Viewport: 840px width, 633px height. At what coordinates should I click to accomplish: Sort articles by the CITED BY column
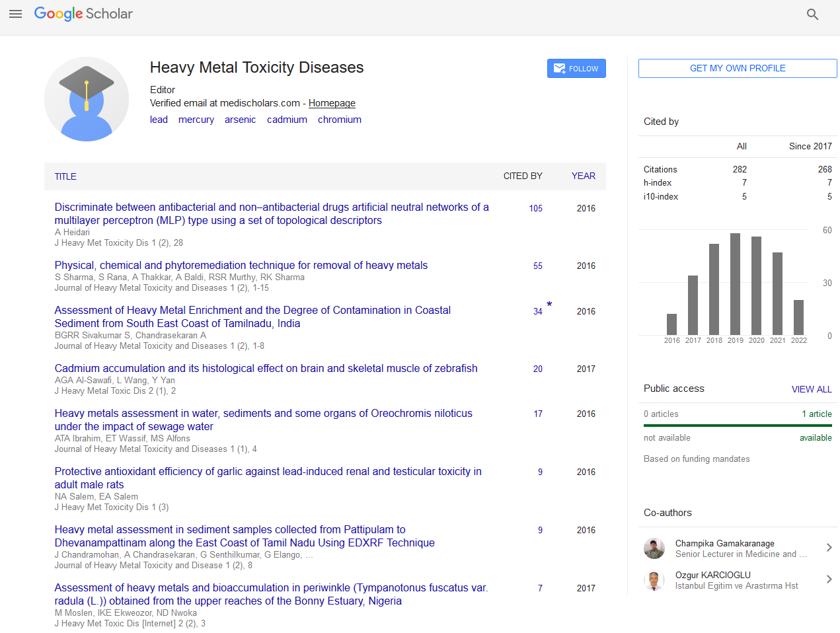(x=522, y=176)
